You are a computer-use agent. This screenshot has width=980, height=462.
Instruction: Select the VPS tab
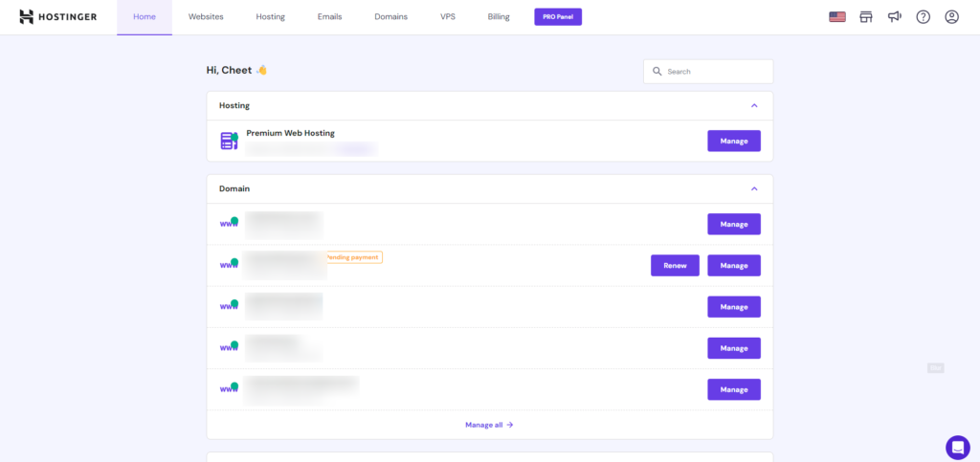pos(448,17)
